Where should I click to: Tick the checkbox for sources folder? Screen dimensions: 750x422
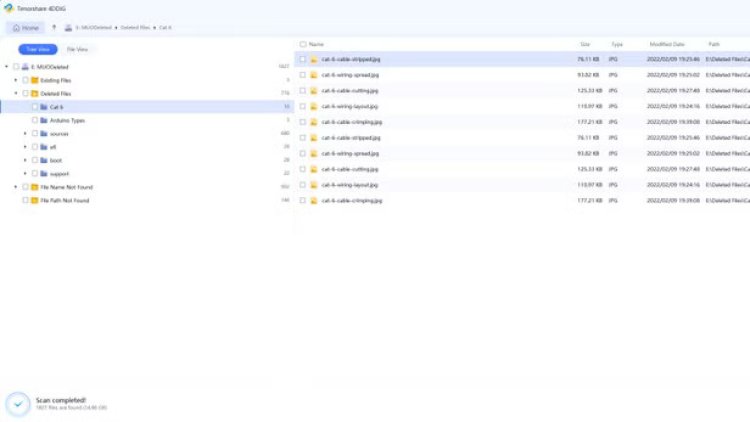(x=34, y=133)
